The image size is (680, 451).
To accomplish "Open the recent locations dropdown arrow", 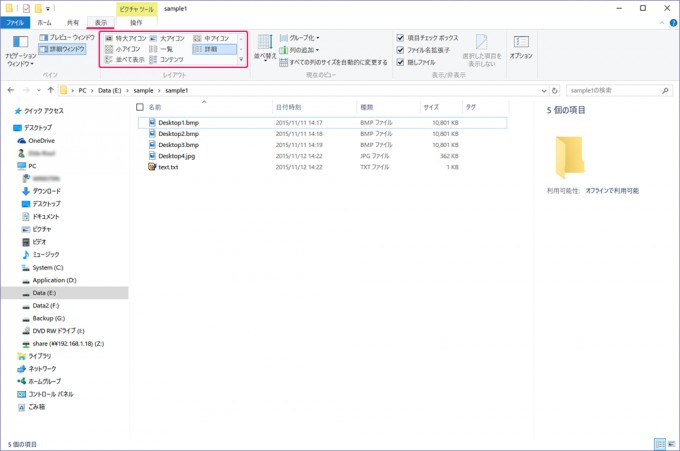I will [x=39, y=90].
